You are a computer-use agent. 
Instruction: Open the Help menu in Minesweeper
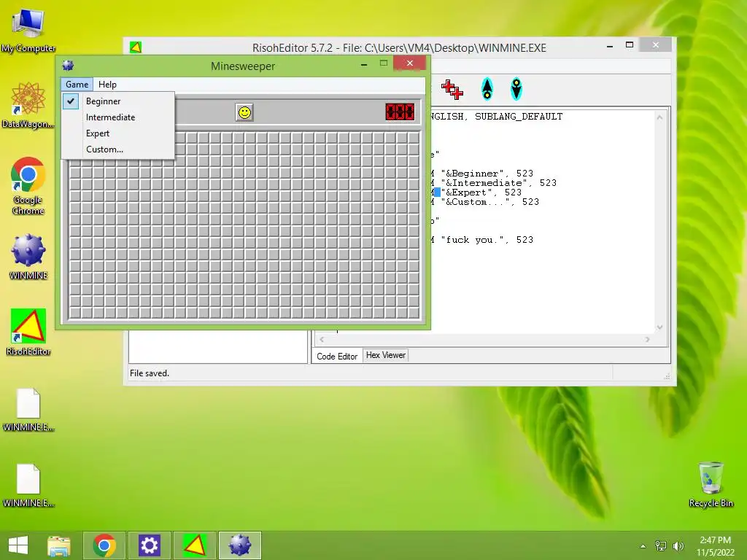tap(107, 85)
